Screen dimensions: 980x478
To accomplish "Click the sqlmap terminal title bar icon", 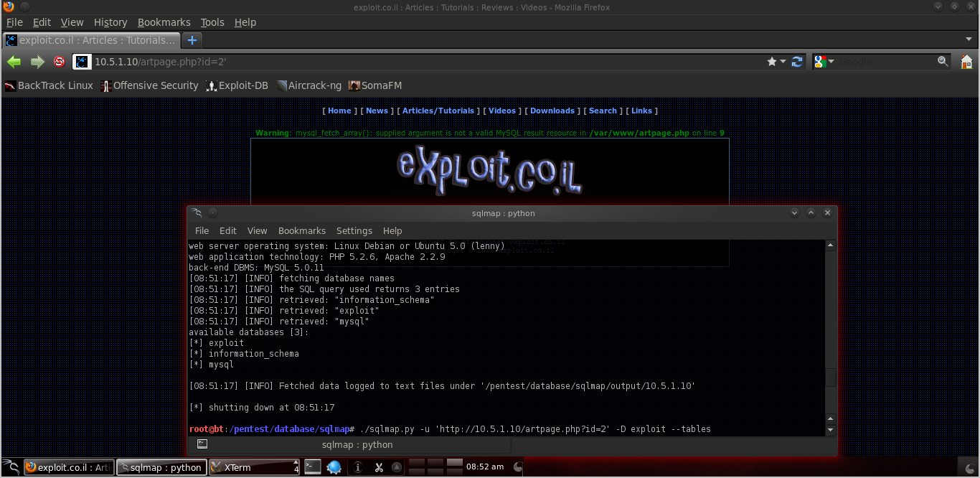I will pyautogui.click(x=197, y=212).
